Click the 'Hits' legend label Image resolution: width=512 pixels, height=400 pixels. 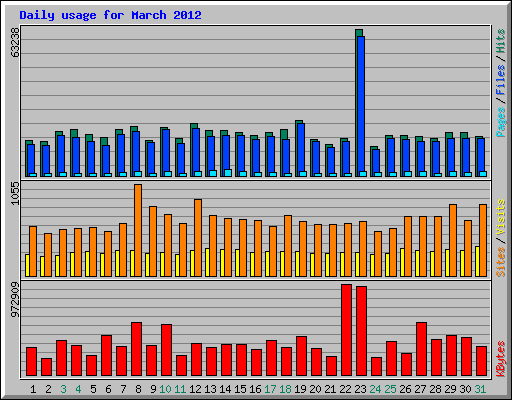tap(501, 41)
